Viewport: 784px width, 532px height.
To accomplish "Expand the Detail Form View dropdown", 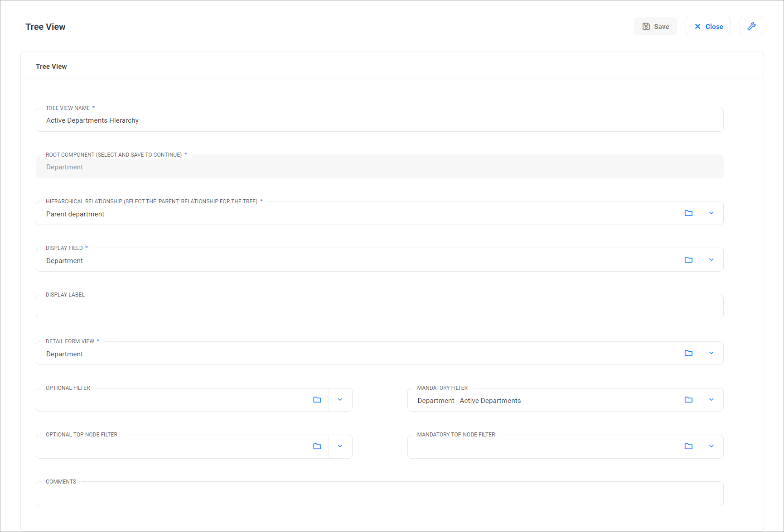I will (x=711, y=353).
